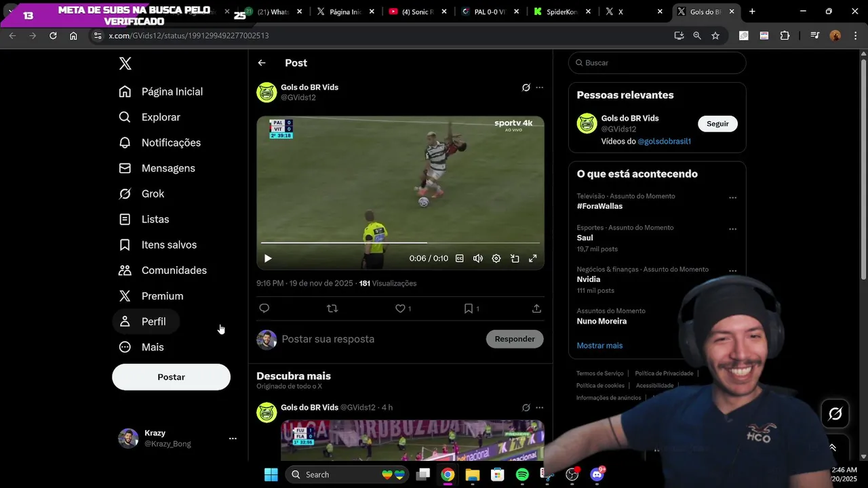Open more options for Saul trend
This screenshot has height=488, width=868.
click(x=732, y=229)
